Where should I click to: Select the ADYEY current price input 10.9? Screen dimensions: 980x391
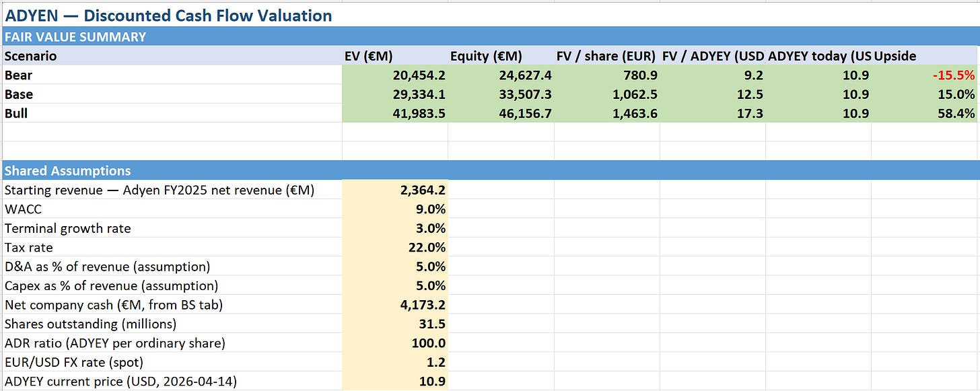click(x=395, y=381)
